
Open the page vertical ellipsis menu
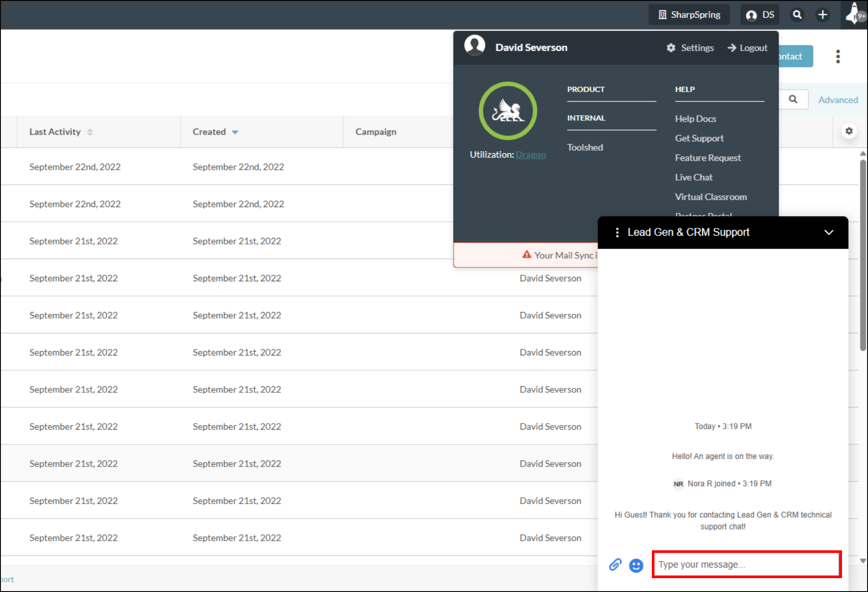click(x=838, y=56)
